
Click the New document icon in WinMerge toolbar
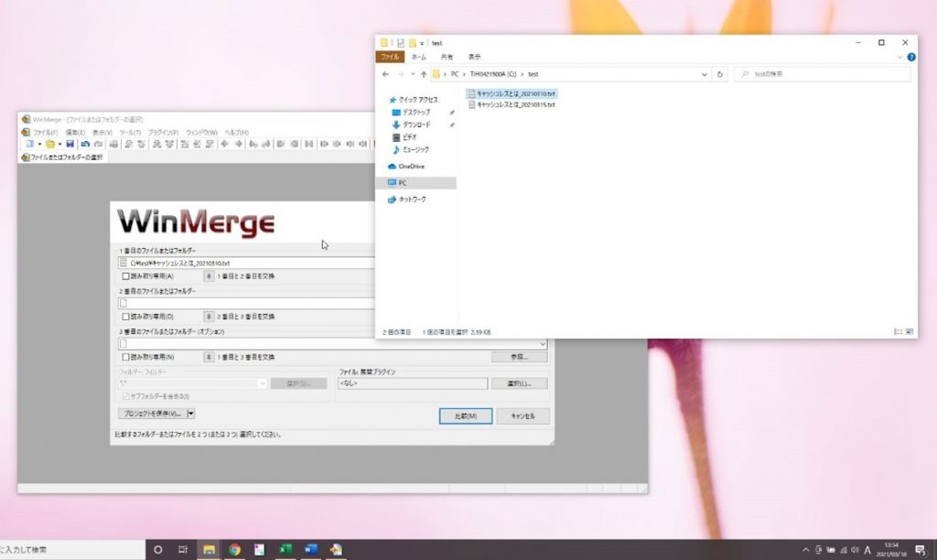point(29,144)
